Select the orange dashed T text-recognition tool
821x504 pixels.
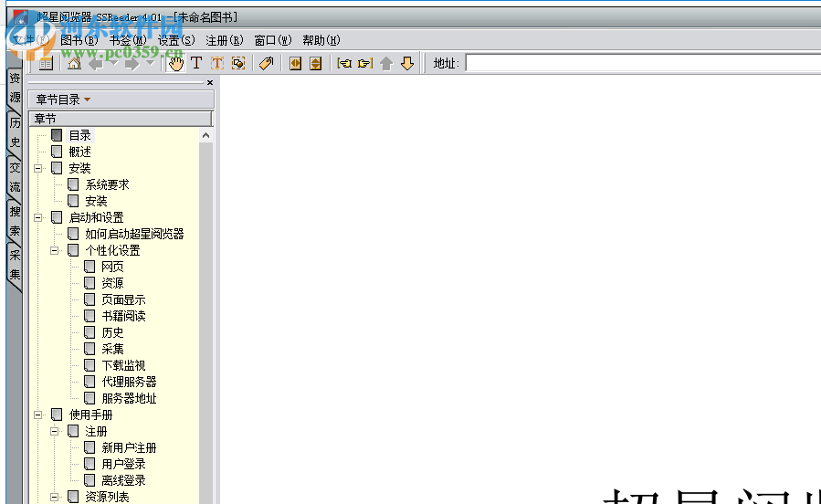pos(216,63)
